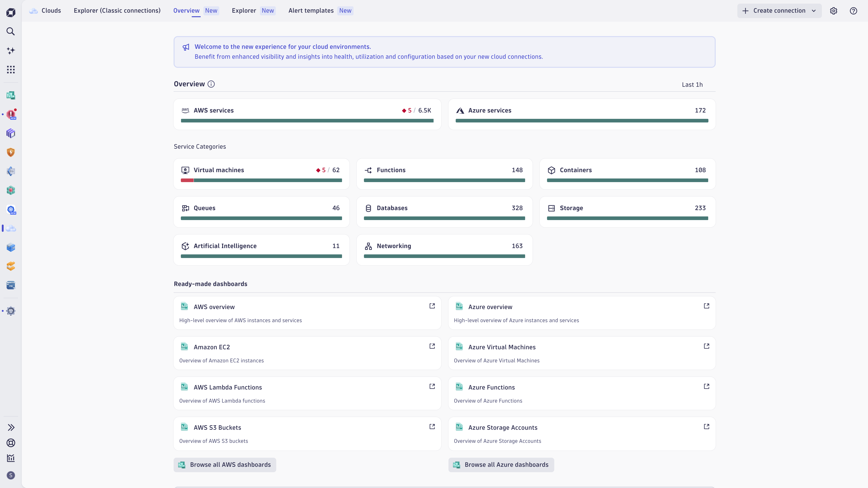The height and width of the screenshot is (488, 868).
Task: Click Browse all Azure dashboards button
Action: point(501,465)
